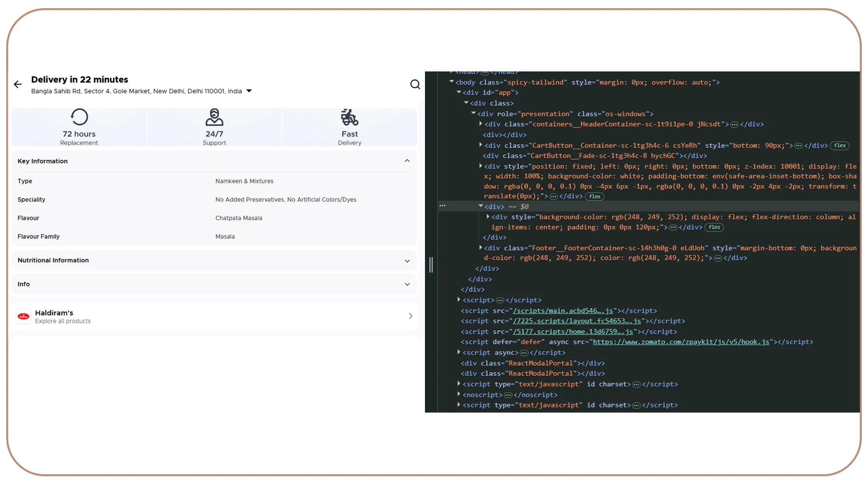This screenshot has height=484, width=868.
Task: Expand ellipsis in FooterContainer div
Action: [718, 258]
